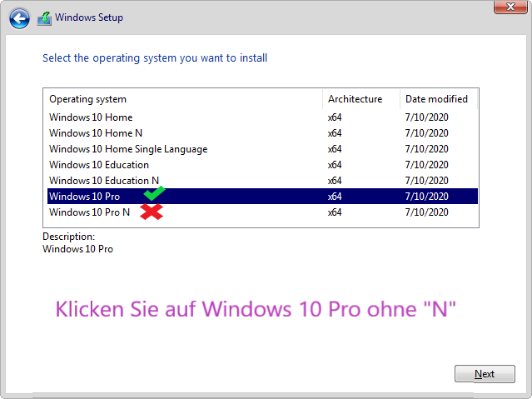Click 7/10/2020 in the Windows 10 Education N row
The width and height of the screenshot is (532, 399).
pyautogui.click(x=426, y=181)
